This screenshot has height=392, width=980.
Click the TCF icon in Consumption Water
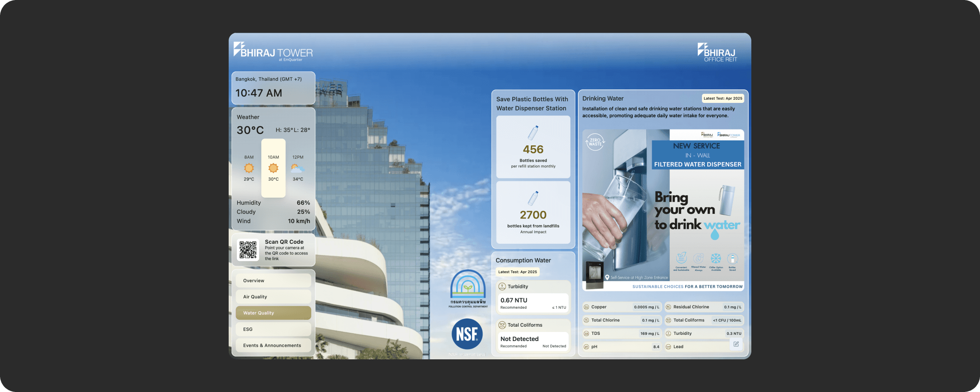502,325
